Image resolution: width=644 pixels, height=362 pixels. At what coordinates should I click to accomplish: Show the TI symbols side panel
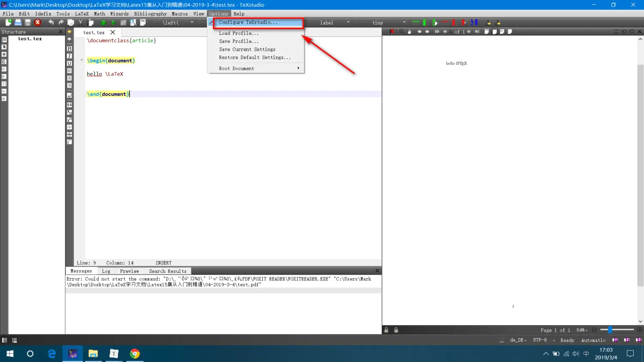[x=4, y=84]
